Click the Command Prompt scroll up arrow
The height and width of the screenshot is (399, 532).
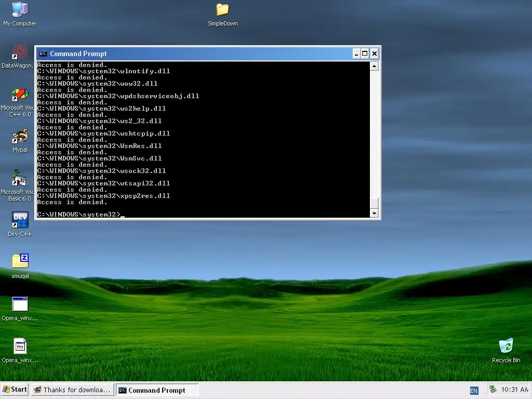click(x=374, y=66)
